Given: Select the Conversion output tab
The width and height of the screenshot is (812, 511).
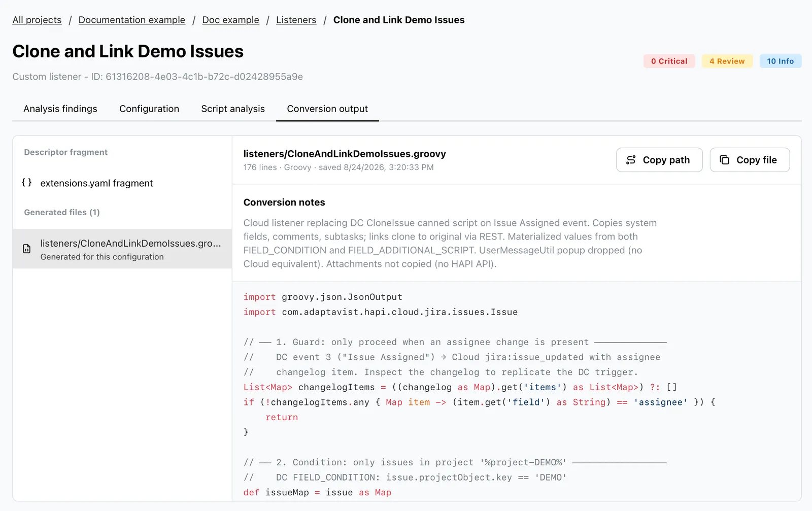Looking at the screenshot, I should click(x=327, y=109).
